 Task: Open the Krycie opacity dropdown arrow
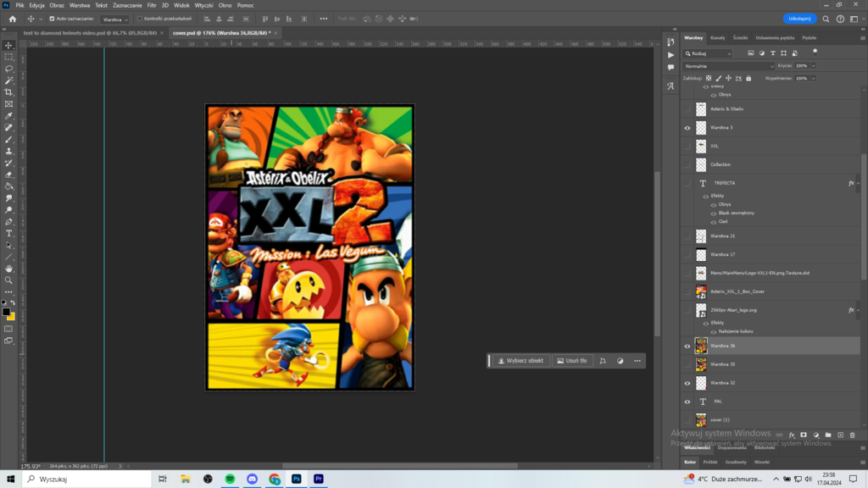click(813, 66)
